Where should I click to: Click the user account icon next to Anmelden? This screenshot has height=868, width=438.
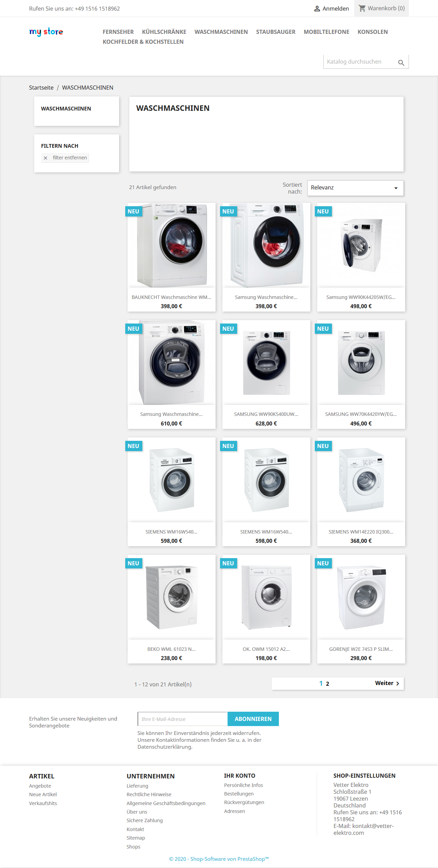(x=317, y=9)
